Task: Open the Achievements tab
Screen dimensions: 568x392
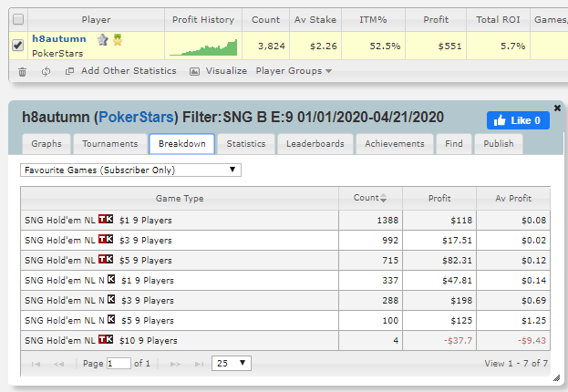Action: click(x=395, y=144)
